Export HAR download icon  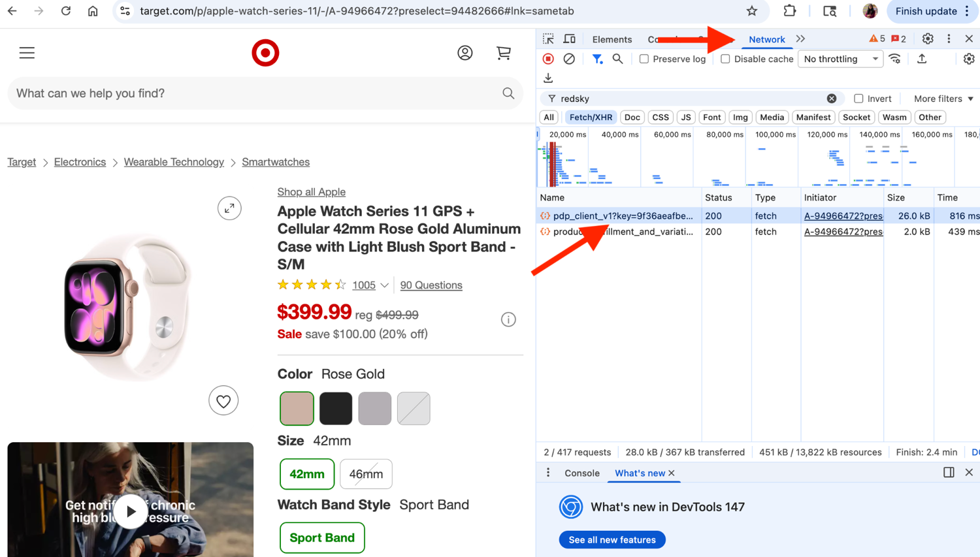coord(548,78)
